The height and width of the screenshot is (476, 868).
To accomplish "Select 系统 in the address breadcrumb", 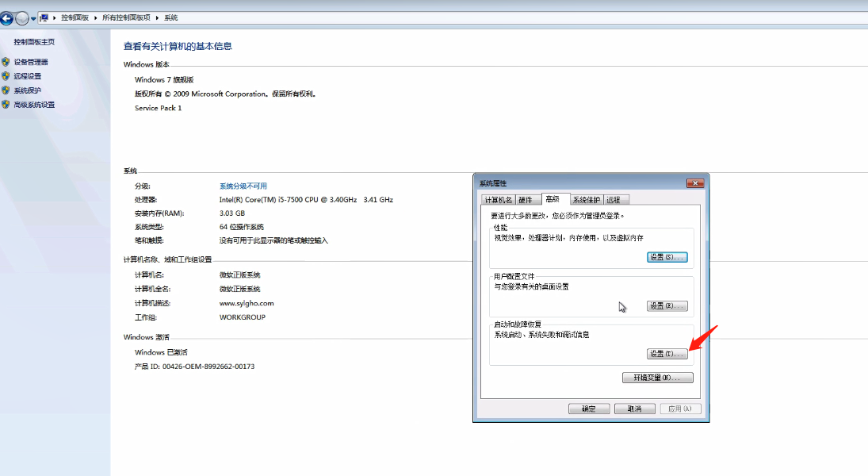I will [x=170, y=17].
